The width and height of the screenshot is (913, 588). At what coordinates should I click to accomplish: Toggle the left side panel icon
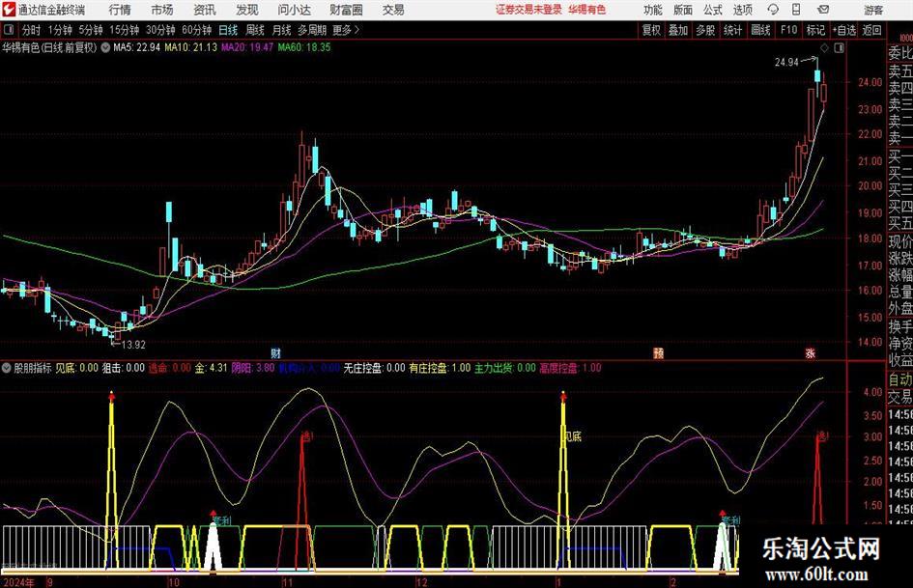tap(9, 30)
